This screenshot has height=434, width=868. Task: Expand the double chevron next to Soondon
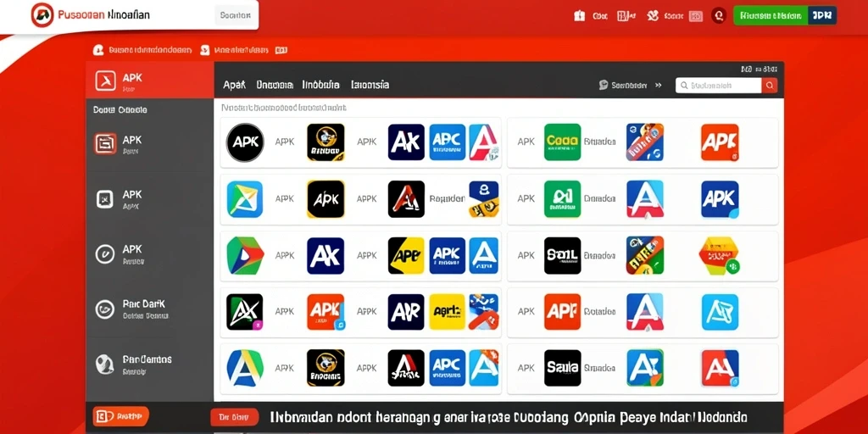(658, 86)
